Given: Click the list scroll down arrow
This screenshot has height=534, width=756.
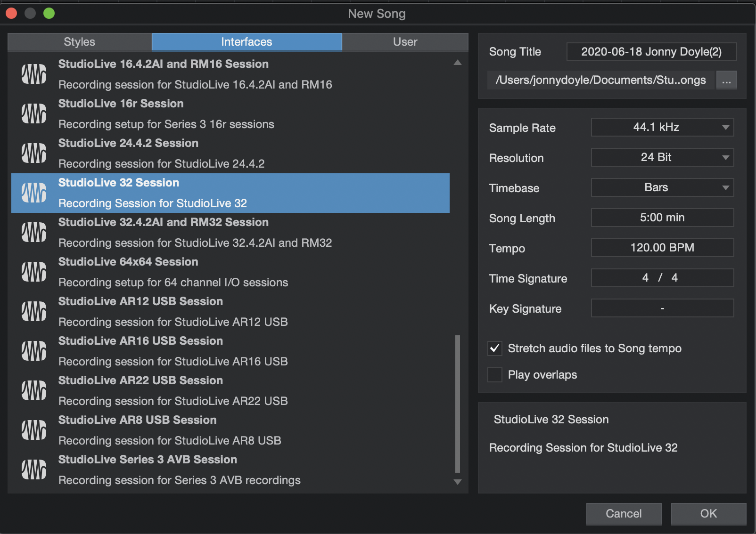Looking at the screenshot, I should (x=457, y=482).
